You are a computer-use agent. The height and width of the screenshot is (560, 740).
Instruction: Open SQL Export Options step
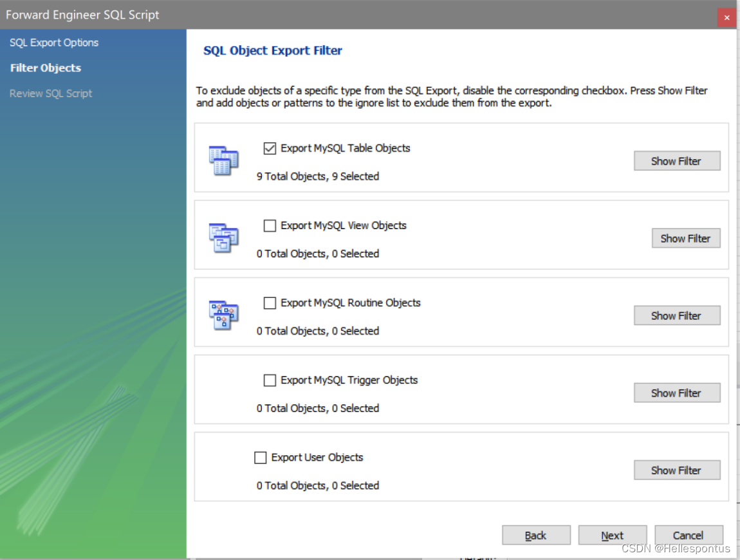(x=54, y=42)
